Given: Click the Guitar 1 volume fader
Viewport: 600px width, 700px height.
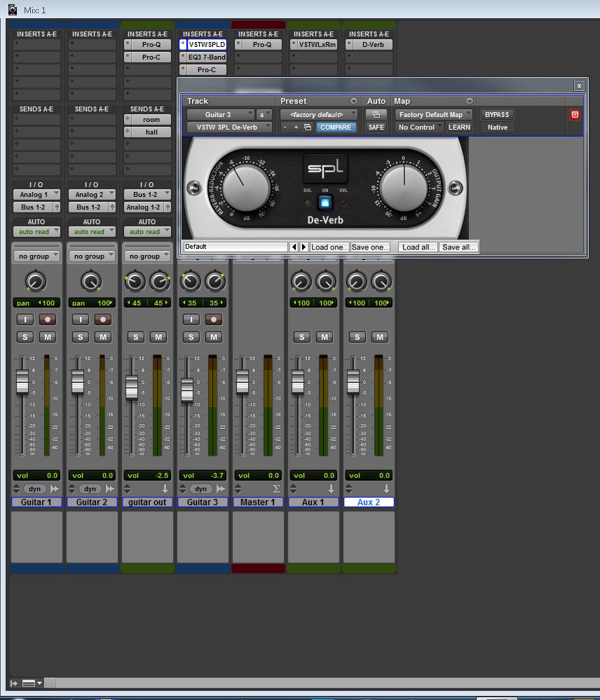Looking at the screenshot, I should [x=22, y=382].
